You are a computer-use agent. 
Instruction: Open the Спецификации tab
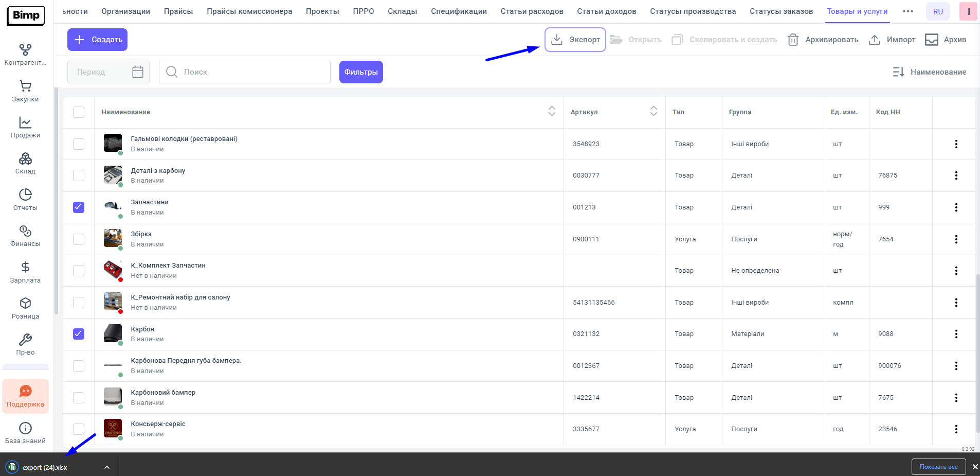tap(459, 11)
